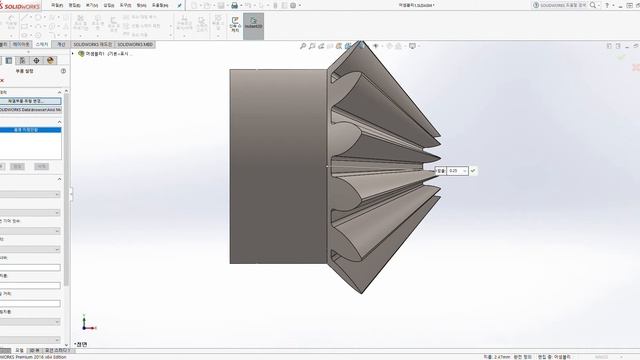
Task: Open the Display Style icon
Action: (x=361, y=46)
